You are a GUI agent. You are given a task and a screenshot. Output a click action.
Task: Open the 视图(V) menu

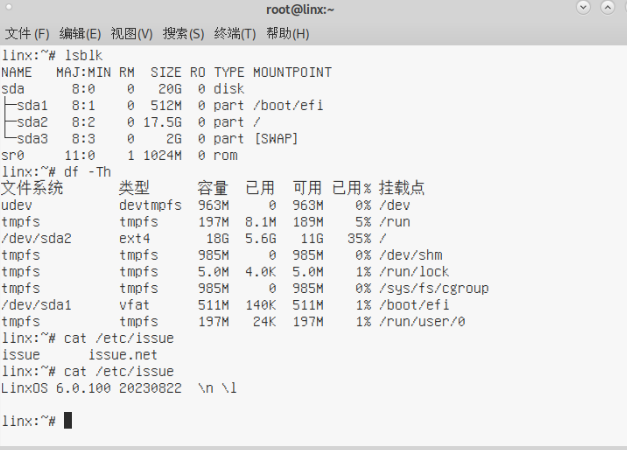point(132,34)
